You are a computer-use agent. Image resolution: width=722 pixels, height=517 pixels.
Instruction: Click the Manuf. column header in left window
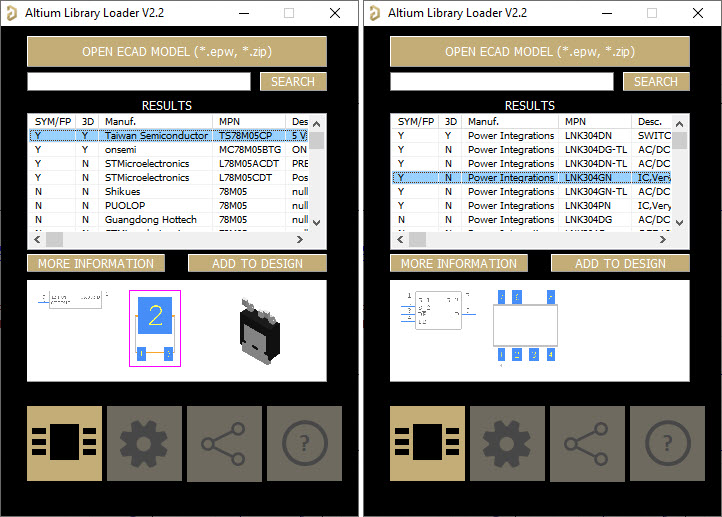pyautogui.click(x=156, y=122)
